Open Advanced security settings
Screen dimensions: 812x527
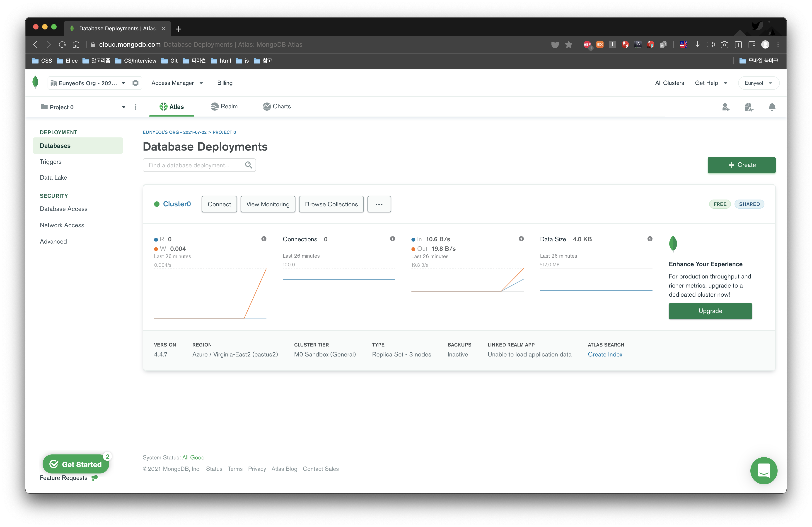tap(53, 242)
